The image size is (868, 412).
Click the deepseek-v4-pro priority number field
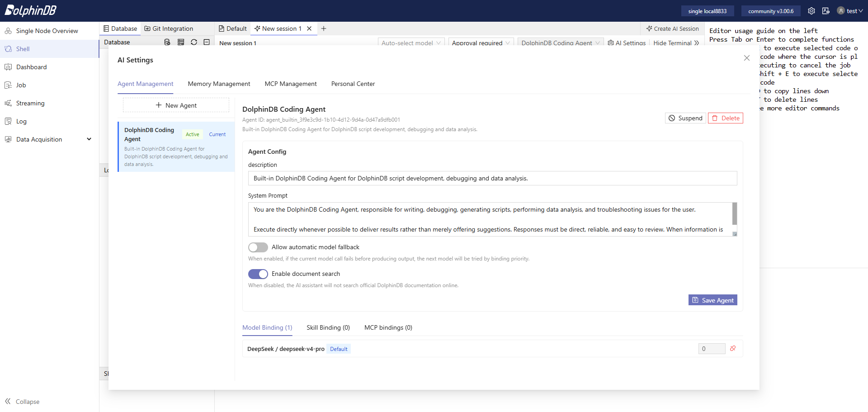click(x=712, y=349)
